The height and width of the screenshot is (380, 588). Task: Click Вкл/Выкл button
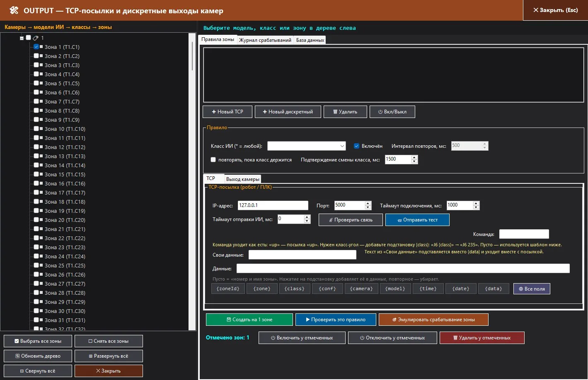tap(392, 112)
